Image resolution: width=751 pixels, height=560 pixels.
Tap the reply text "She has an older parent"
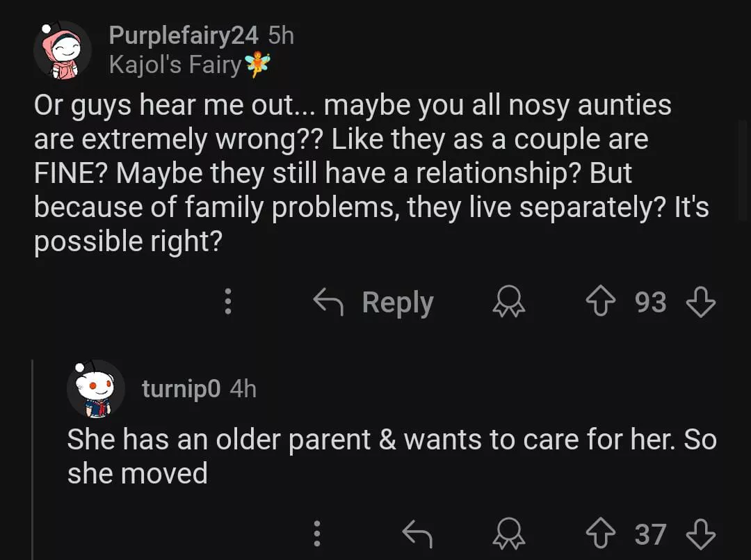click(x=391, y=456)
